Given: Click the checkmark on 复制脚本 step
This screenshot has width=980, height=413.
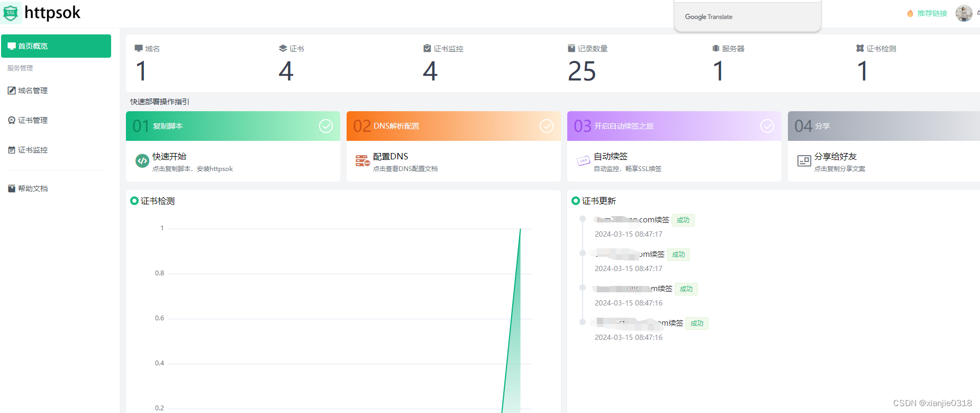Looking at the screenshot, I should [x=326, y=126].
